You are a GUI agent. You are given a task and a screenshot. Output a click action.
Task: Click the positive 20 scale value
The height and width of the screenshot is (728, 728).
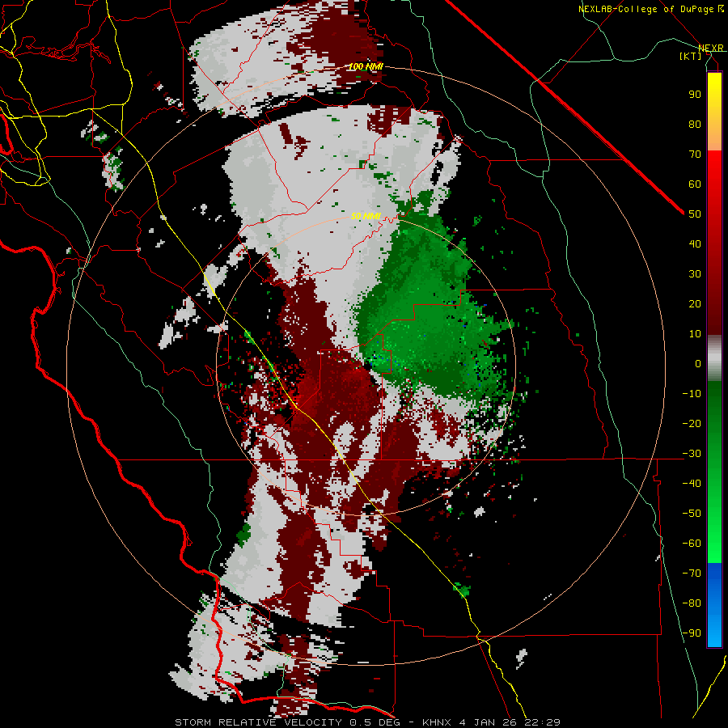click(695, 304)
